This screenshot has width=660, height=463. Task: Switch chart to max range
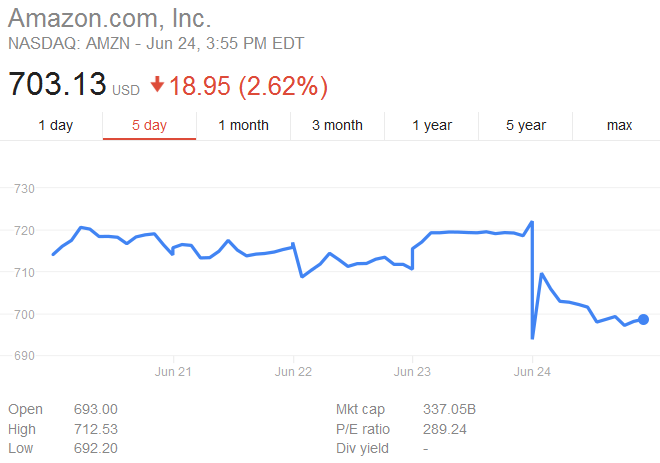[620, 125]
